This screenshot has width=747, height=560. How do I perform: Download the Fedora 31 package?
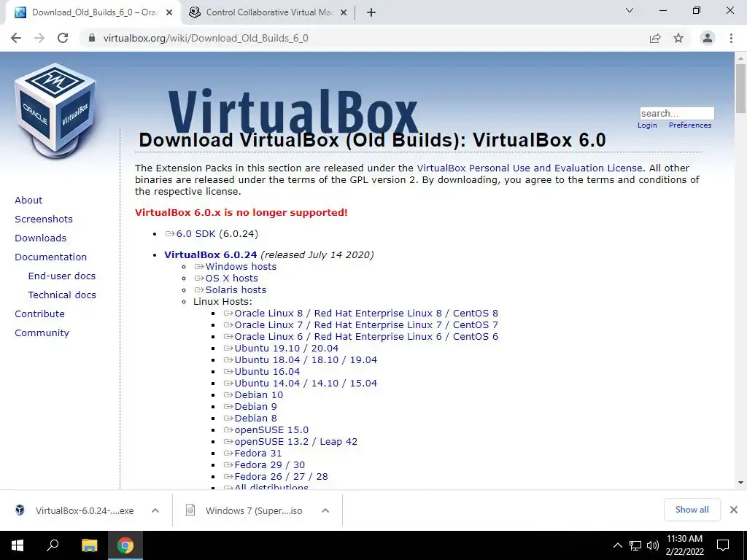pyautogui.click(x=258, y=454)
